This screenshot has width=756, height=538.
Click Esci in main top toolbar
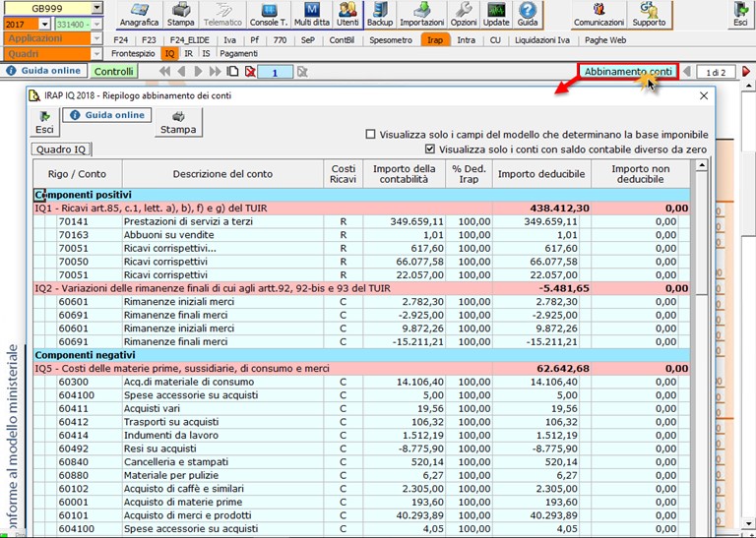[740, 15]
